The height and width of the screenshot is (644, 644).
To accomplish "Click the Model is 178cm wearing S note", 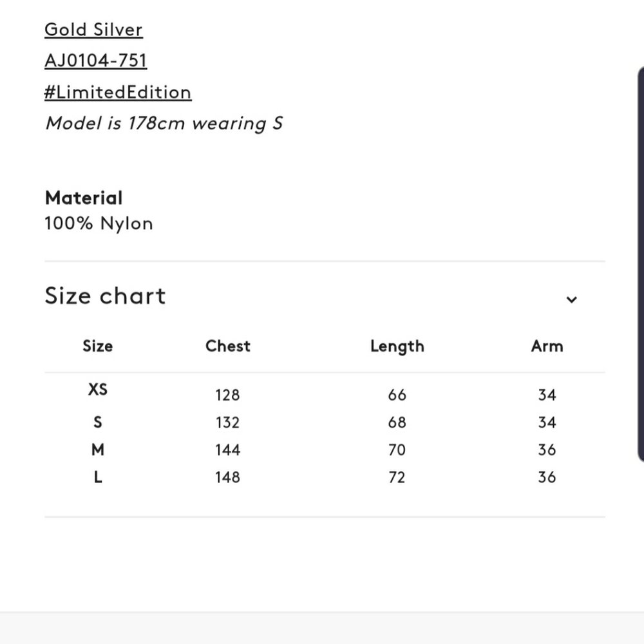I will click(164, 124).
